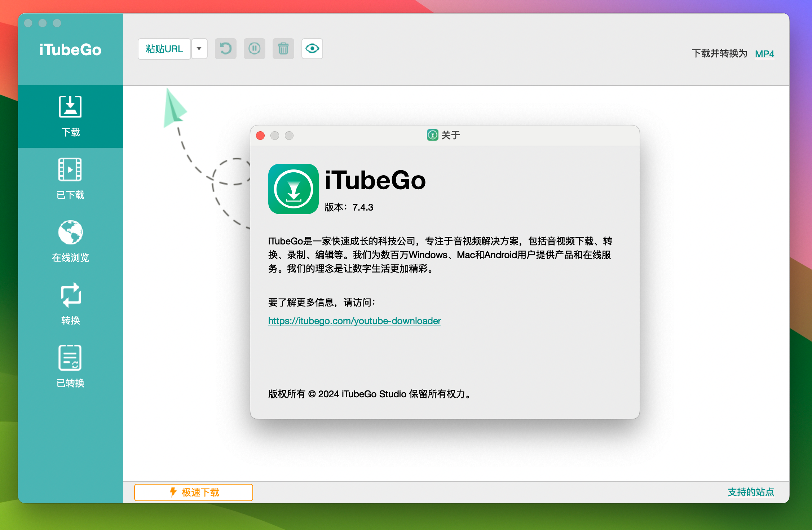Screen dimensions: 812x530
Task: Click the small app icon in 关于 title bar
Action: [433, 135]
